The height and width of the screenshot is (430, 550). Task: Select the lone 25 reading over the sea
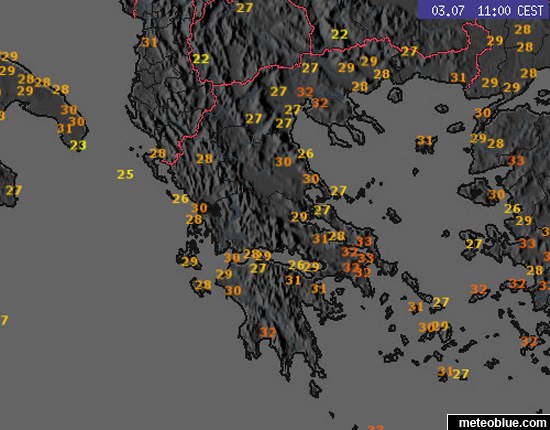tap(125, 174)
